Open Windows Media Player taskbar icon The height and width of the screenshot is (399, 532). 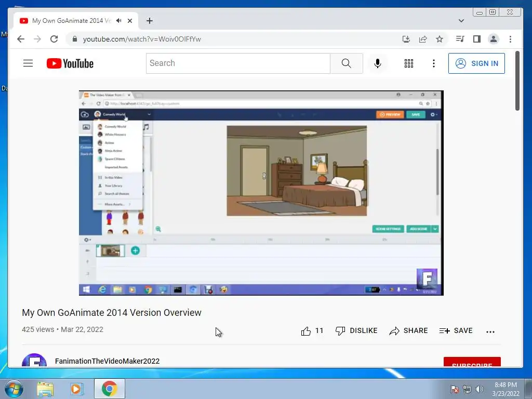(x=77, y=389)
